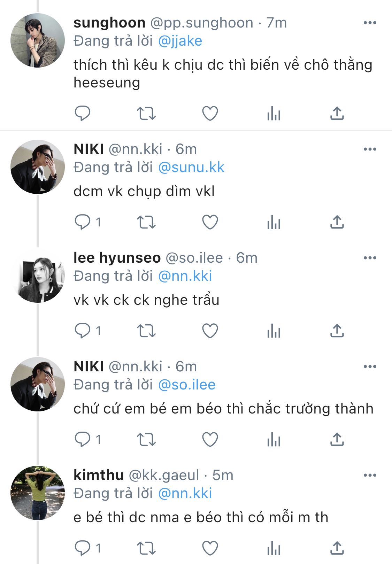392x564 pixels.
Task: Open sunghoon's profile name
Action: point(109,23)
